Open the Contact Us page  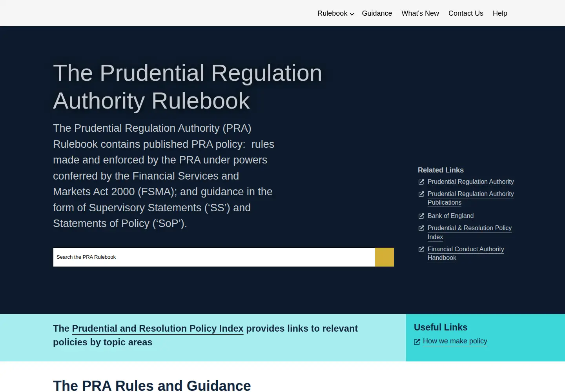466,13
